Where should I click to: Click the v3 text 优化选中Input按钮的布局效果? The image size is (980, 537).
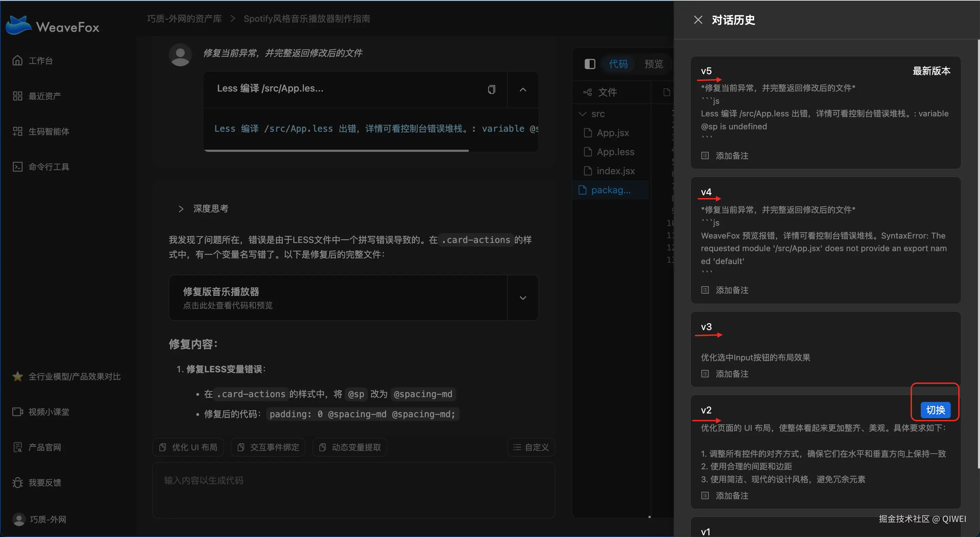(755, 357)
